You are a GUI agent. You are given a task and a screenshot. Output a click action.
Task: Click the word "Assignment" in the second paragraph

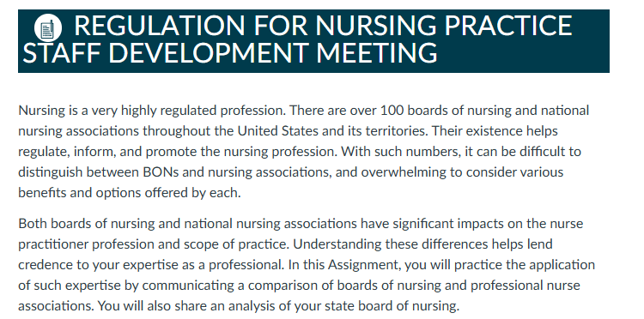[x=363, y=265]
